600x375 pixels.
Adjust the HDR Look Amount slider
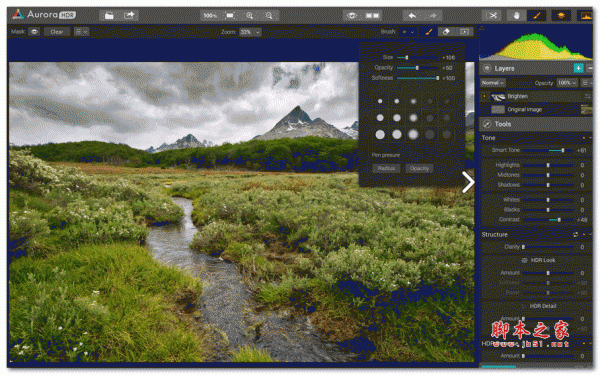pyautogui.click(x=548, y=273)
